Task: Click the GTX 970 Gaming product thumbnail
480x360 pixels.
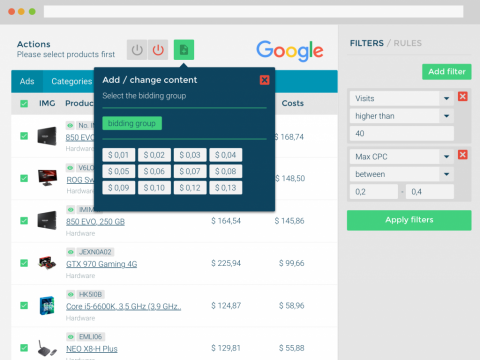Action: 47,263
